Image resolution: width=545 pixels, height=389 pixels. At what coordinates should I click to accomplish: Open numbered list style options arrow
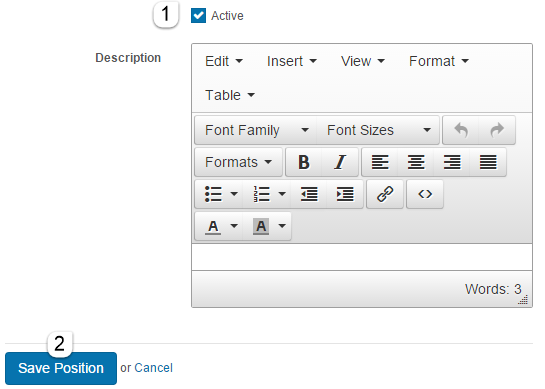[282, 194]
